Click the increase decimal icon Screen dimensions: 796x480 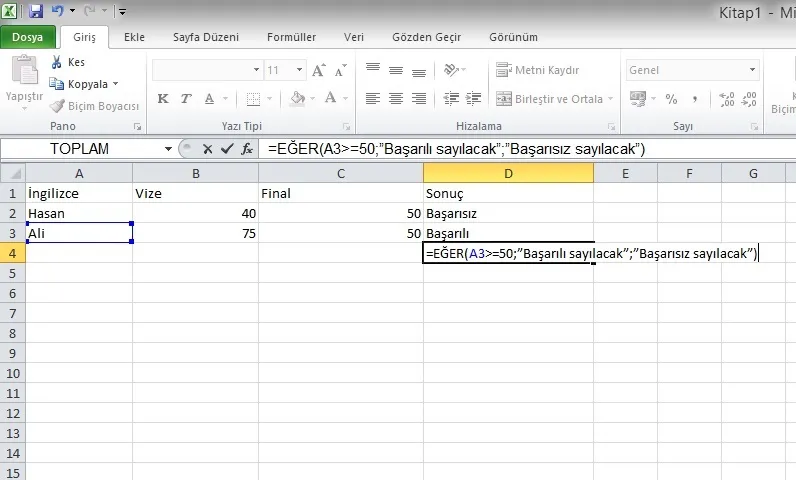(727, 99)
